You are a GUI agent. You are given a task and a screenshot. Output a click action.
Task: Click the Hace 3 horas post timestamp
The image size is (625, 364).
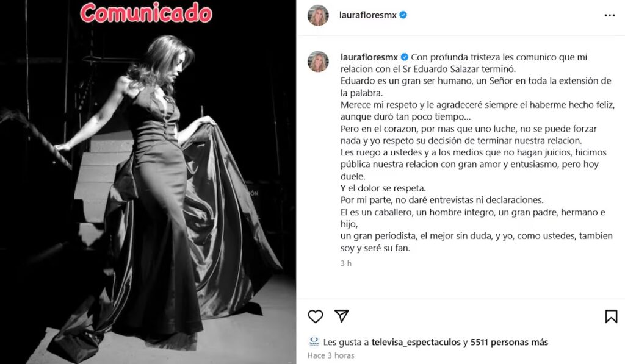click(331, 355)
